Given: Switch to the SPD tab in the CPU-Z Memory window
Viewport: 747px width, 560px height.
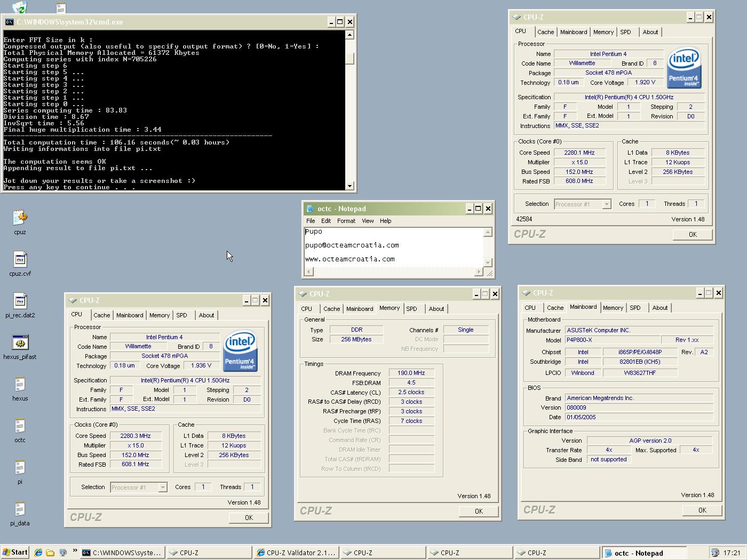Looking at the screenshot, I should [x=411, y=309].
